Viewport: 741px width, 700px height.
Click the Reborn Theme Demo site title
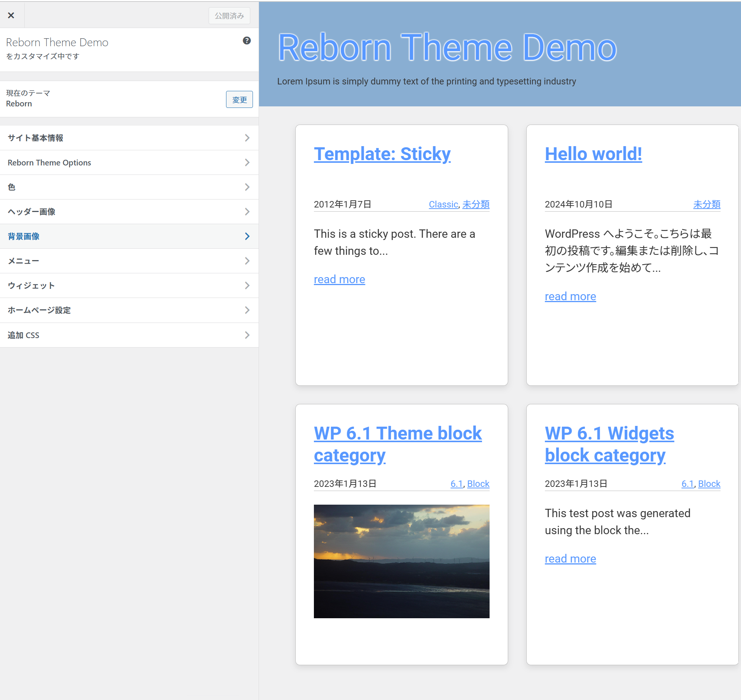pos(447,48)
